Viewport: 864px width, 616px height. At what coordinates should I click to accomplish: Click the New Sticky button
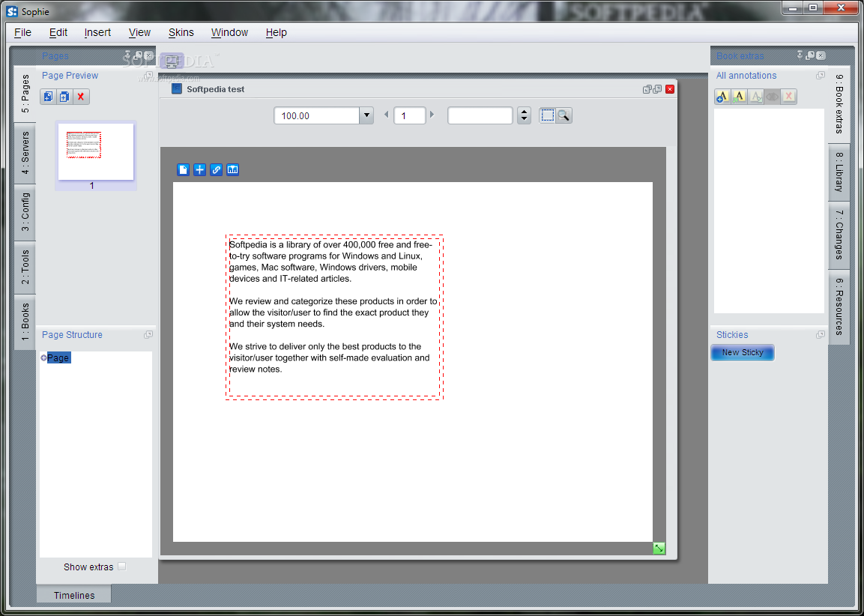(743, 353)
